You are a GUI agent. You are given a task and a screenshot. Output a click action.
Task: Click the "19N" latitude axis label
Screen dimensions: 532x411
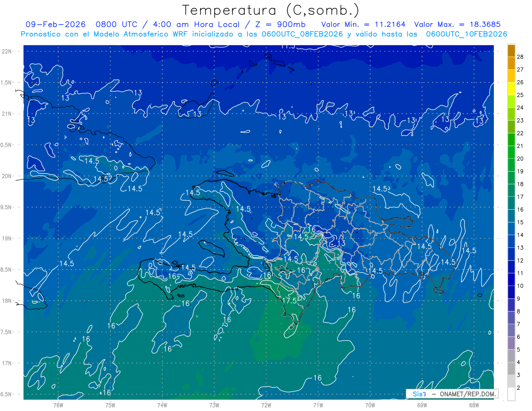(7, 239)
